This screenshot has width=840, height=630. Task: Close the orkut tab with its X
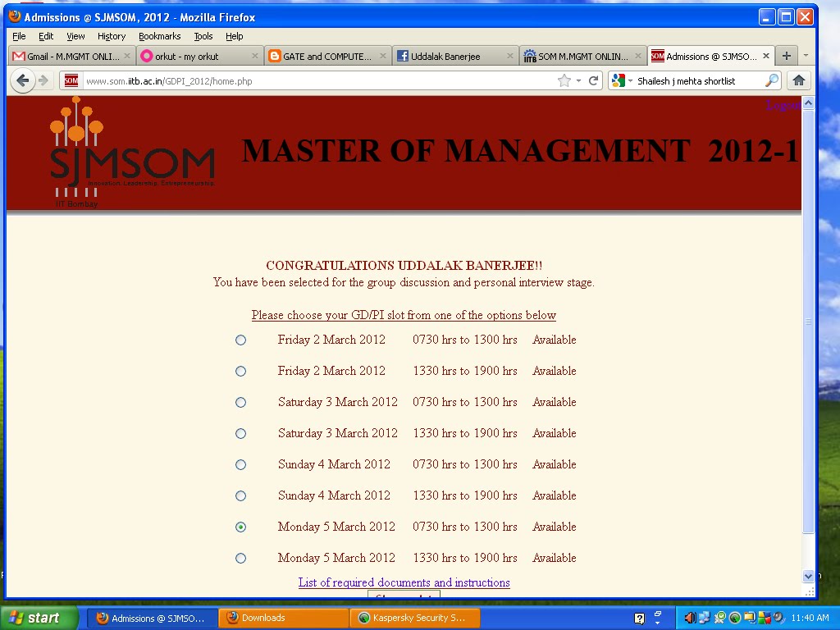(x=254, y=56)
